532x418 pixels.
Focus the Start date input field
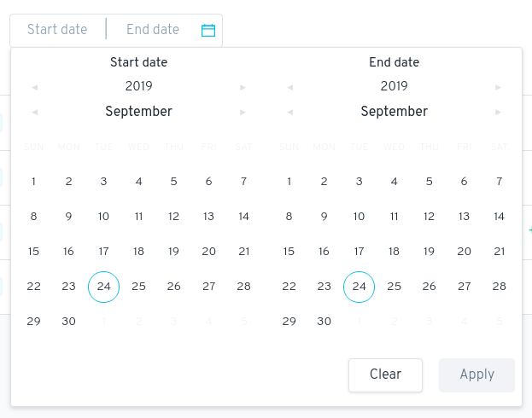click(57, 30)
